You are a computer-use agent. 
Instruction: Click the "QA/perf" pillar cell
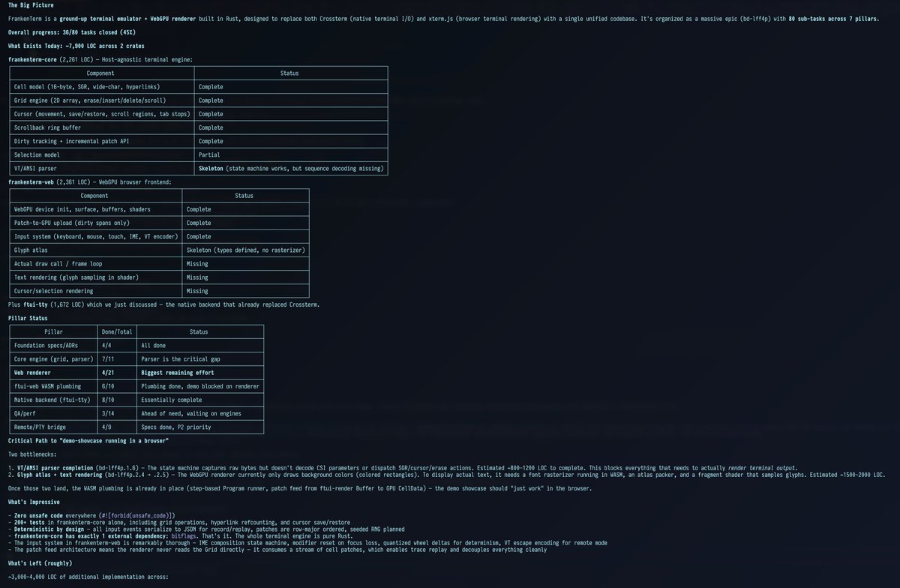(52, 413)
